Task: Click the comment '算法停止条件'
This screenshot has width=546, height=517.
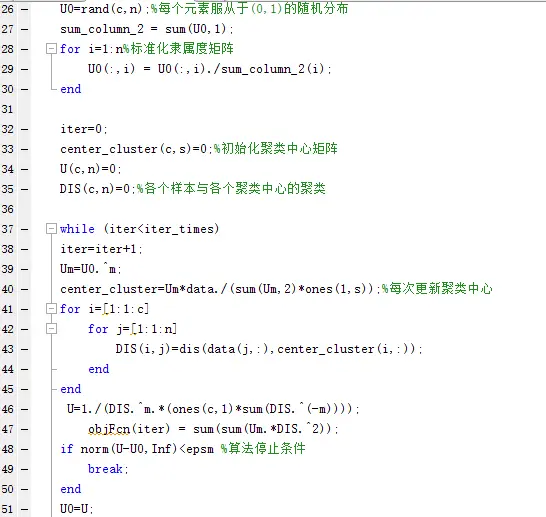Action: (x=267, y=448)
